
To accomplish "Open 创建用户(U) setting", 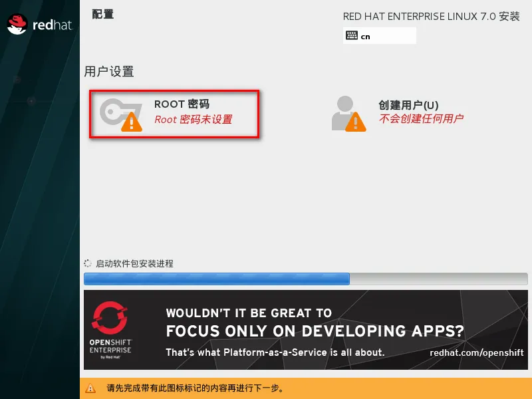I will point(398,113).
